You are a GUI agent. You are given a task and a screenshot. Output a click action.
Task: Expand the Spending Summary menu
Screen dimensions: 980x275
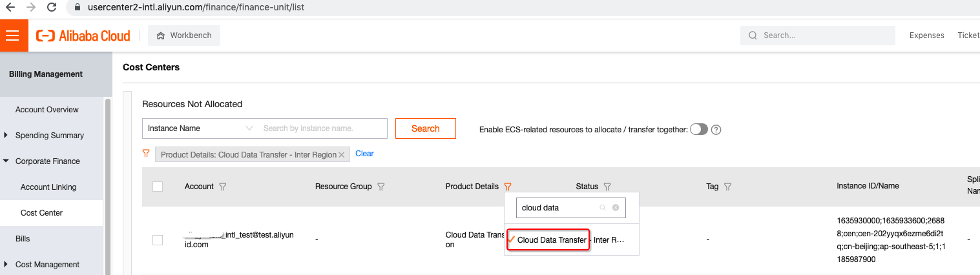point(6,136)
